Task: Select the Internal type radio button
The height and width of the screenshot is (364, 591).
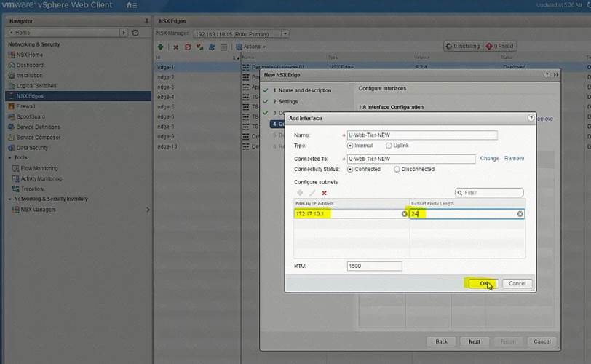Action: tap(352, 146)
